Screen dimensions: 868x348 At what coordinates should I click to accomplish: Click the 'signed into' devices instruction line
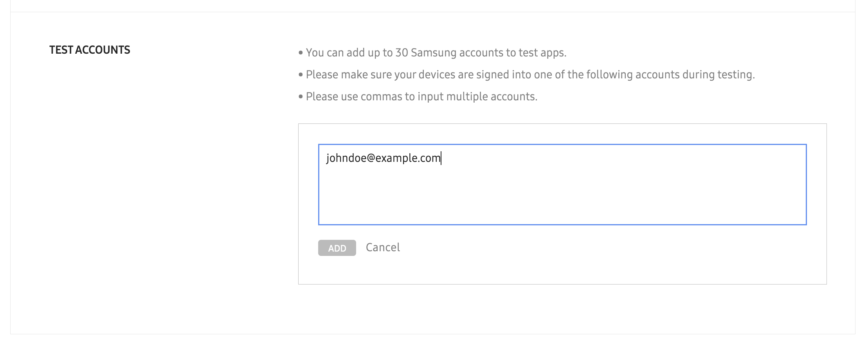530,74
